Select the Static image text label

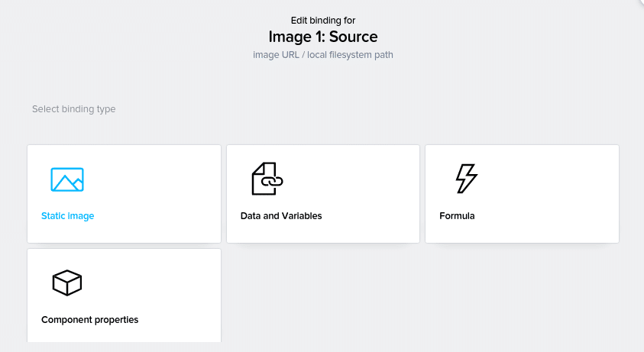(x=68, y=215)
